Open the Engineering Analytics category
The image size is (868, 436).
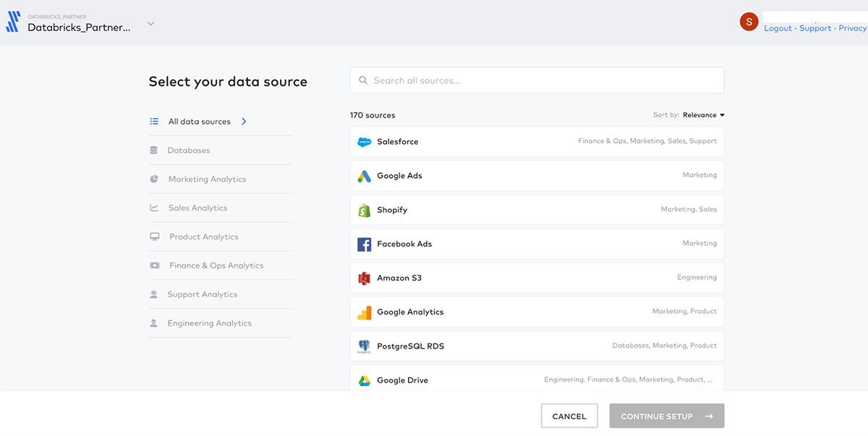click(x=209, y=323)
